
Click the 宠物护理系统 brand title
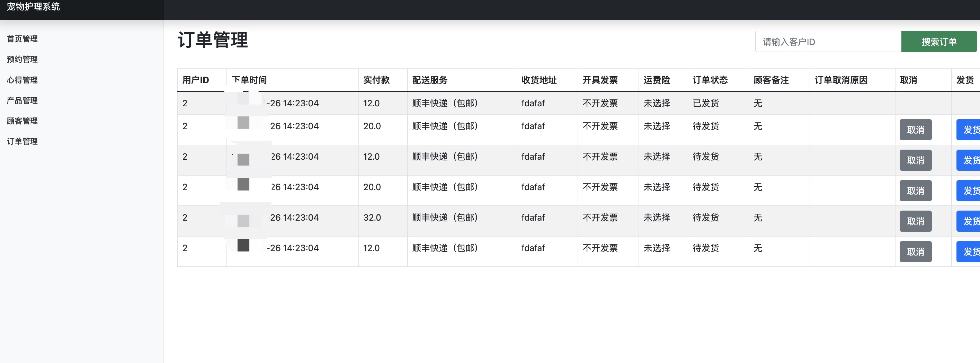[x=34, y=7]
